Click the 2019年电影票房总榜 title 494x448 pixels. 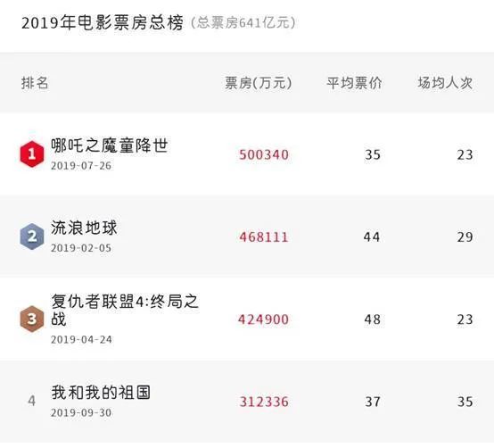click(103, 23)
